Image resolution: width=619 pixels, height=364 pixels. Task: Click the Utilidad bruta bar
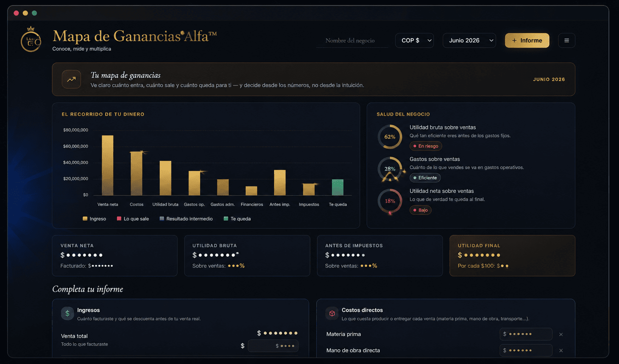[x=165, y=178]
